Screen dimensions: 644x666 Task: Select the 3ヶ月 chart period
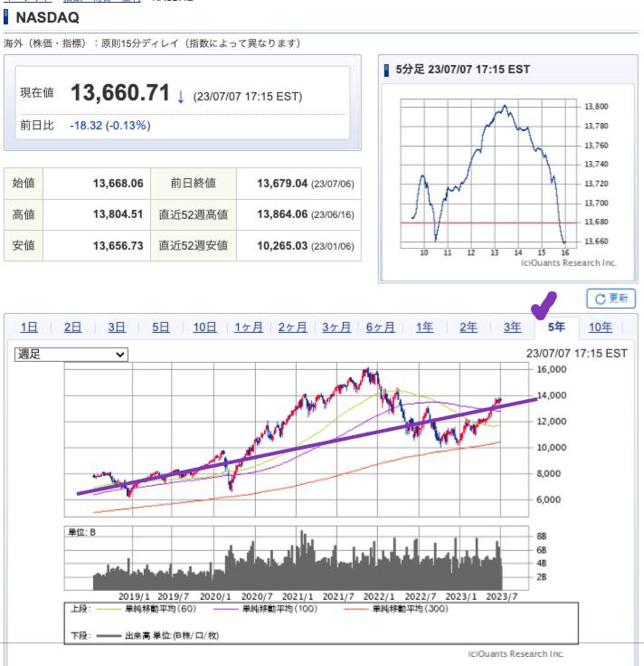click(336, 328)
